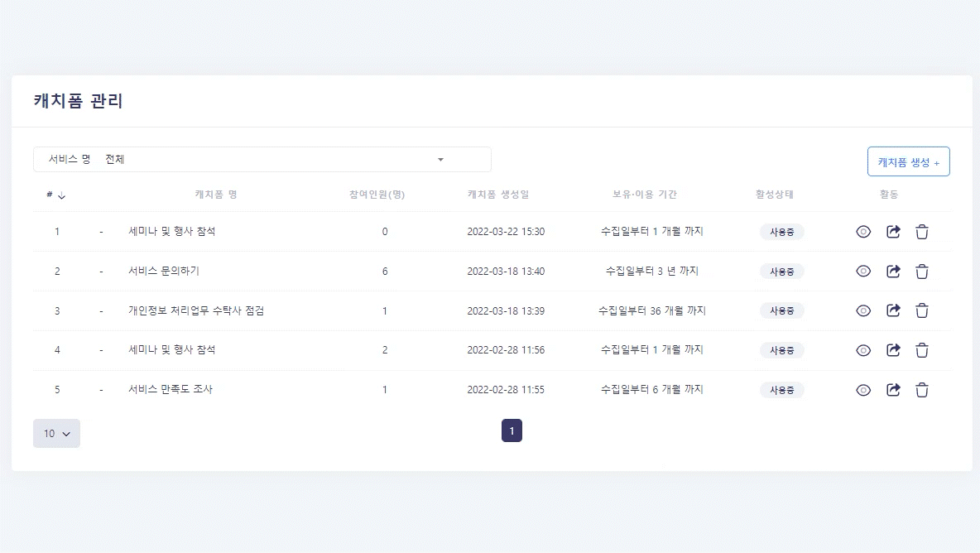Select the 서비스 문의하기 name cell

[x=164, y=271]
